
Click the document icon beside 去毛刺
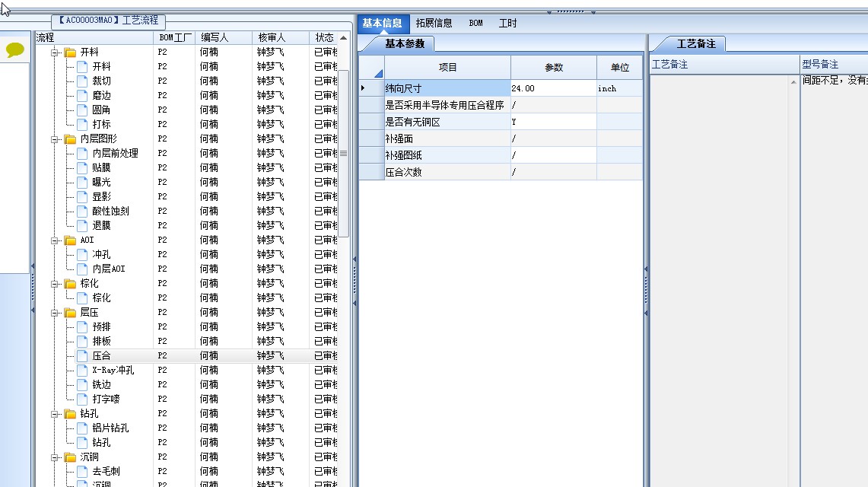tap(82, 472)
